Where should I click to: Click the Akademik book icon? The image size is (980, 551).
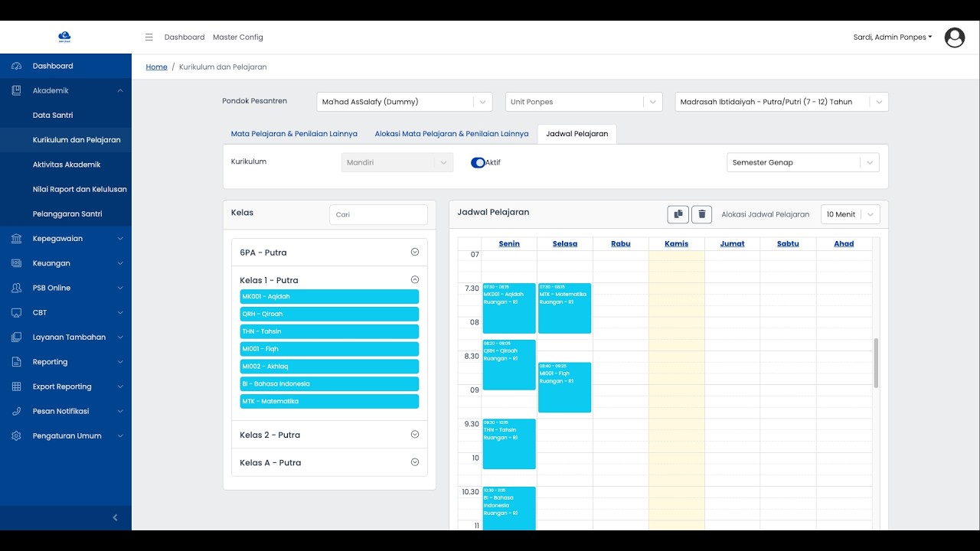[x=17, y=90]
